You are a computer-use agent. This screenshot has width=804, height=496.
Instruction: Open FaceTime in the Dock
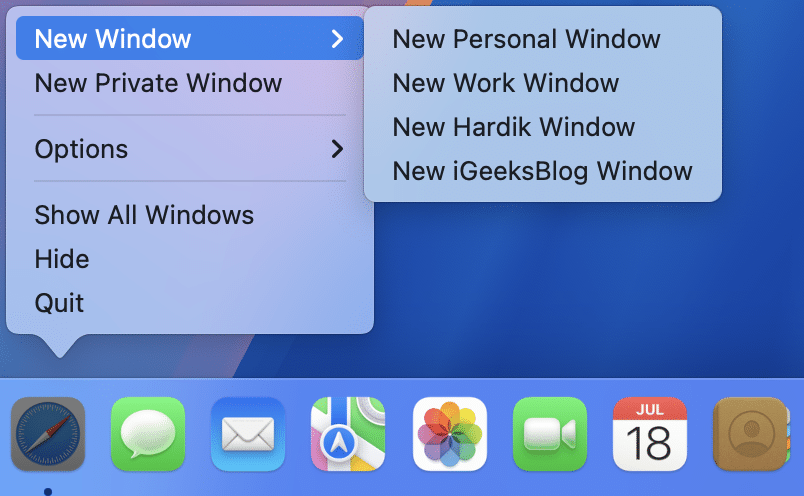coord(550,434)
